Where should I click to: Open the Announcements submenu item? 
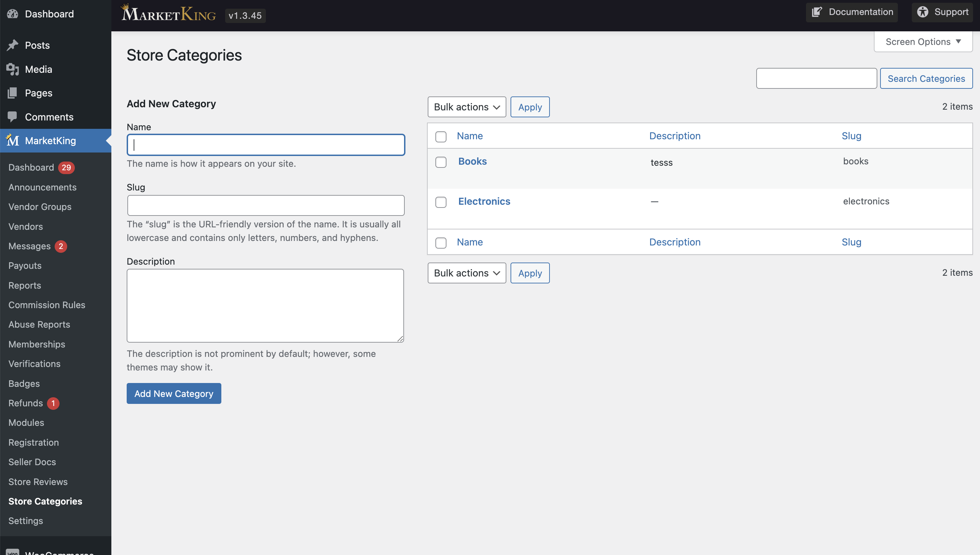point(42,187)
